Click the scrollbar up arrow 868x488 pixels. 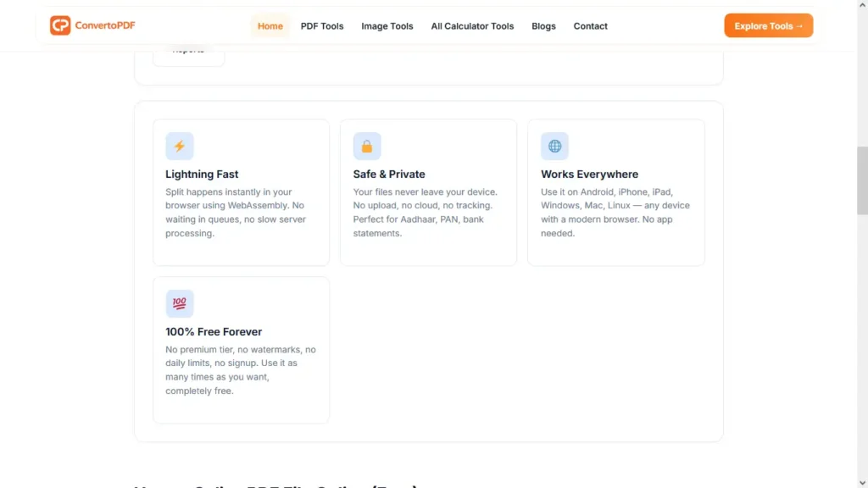click(x=862, y=4)
